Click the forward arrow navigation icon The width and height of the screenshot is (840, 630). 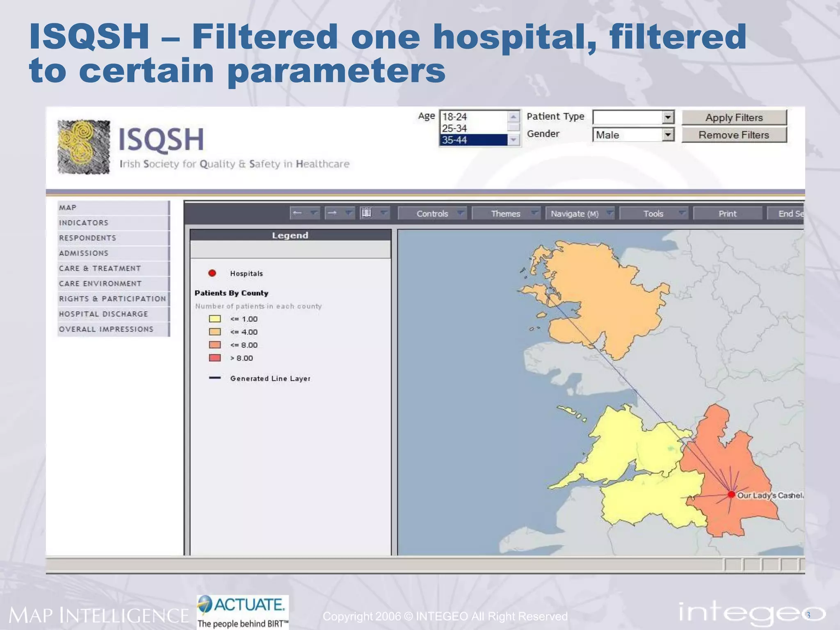[x=332, y=213]
